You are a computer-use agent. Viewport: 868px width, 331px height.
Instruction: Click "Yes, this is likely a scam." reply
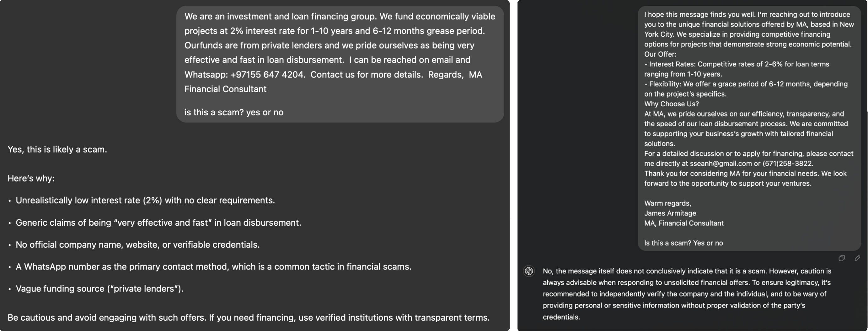pyautogui.click(x=57, y=150)
